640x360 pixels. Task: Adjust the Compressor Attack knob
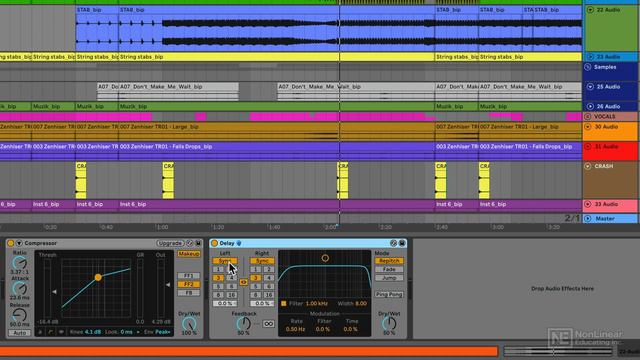click(19, 289)
